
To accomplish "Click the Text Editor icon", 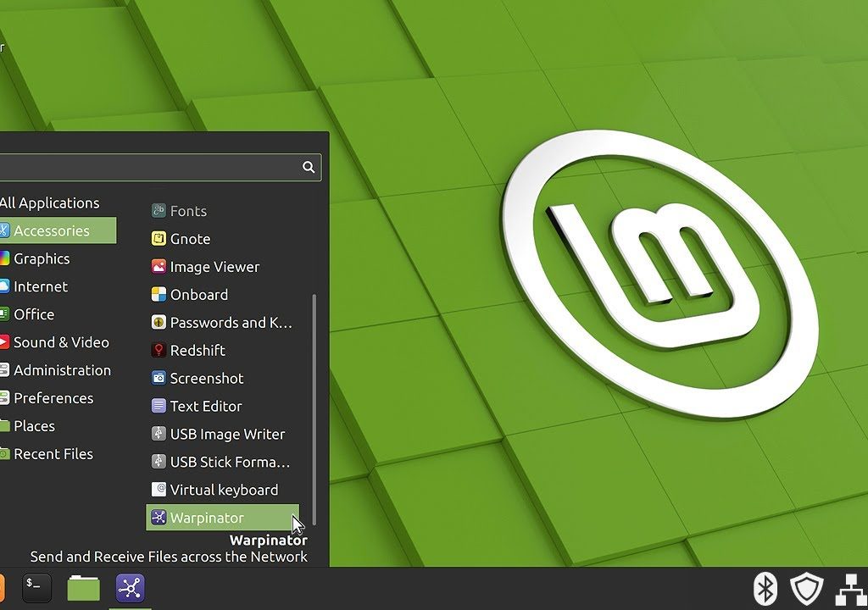I will [x=159, y=407].
